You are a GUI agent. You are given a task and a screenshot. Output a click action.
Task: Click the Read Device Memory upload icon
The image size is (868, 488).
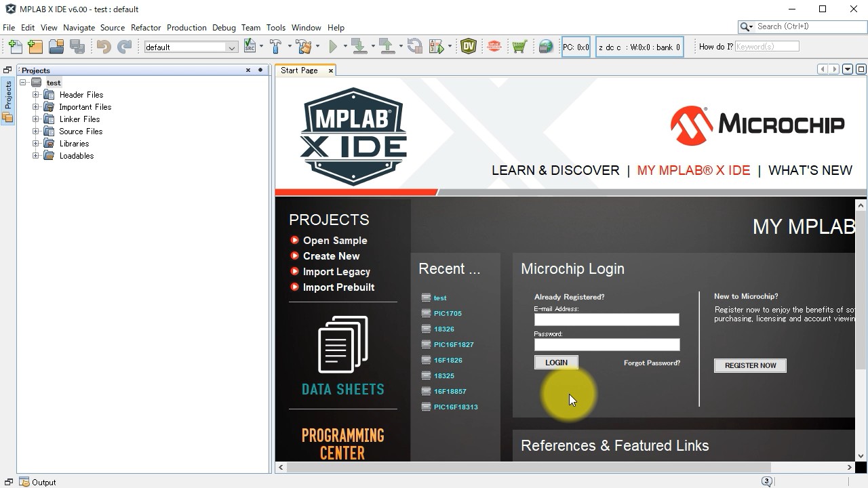387,47
